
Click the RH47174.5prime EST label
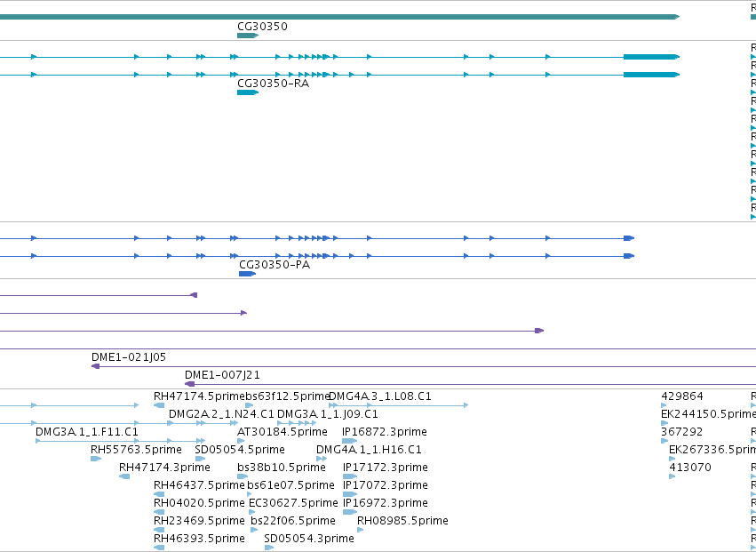(199, 396)
